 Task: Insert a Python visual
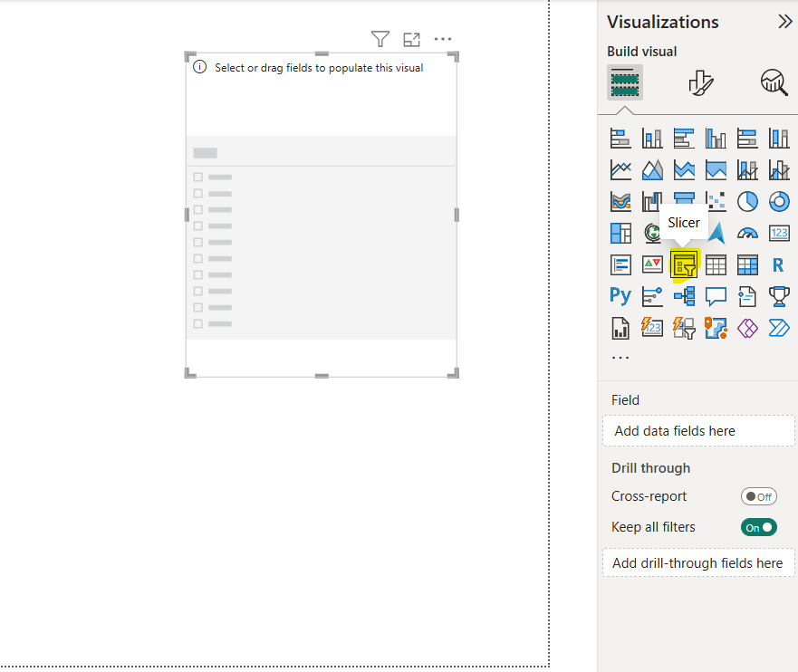[x=620, y=296]
